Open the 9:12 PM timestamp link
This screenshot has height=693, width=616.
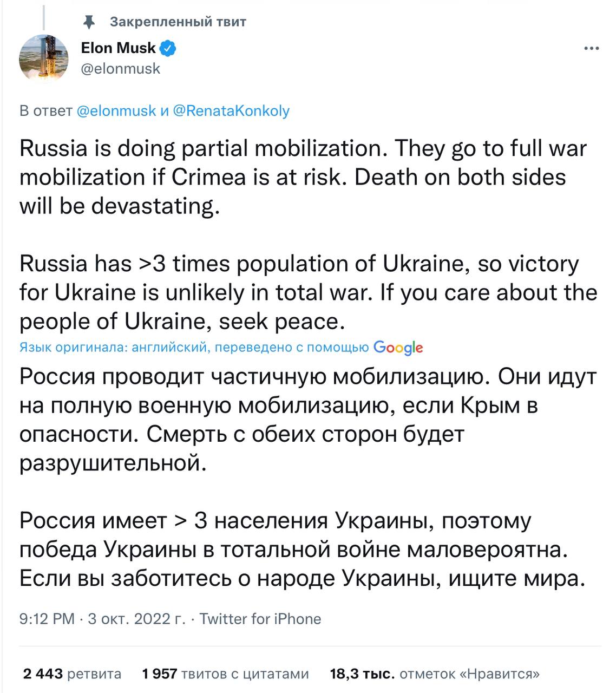47,619
